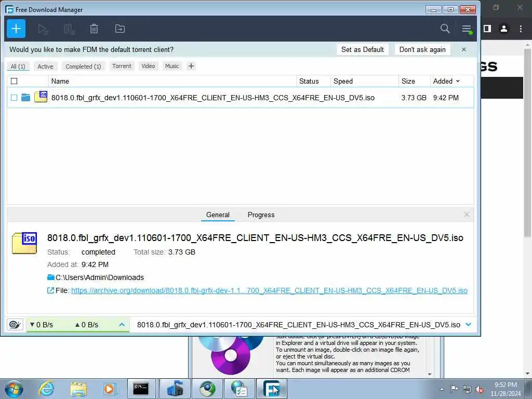Click download speed 0 B/s indicator

41,325
